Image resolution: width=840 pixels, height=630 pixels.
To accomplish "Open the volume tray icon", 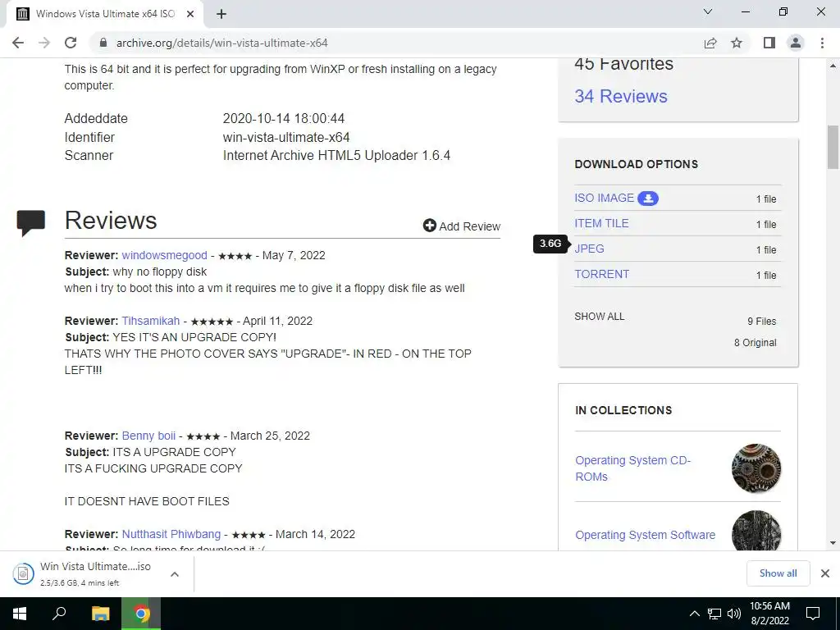I will (734, 614).
